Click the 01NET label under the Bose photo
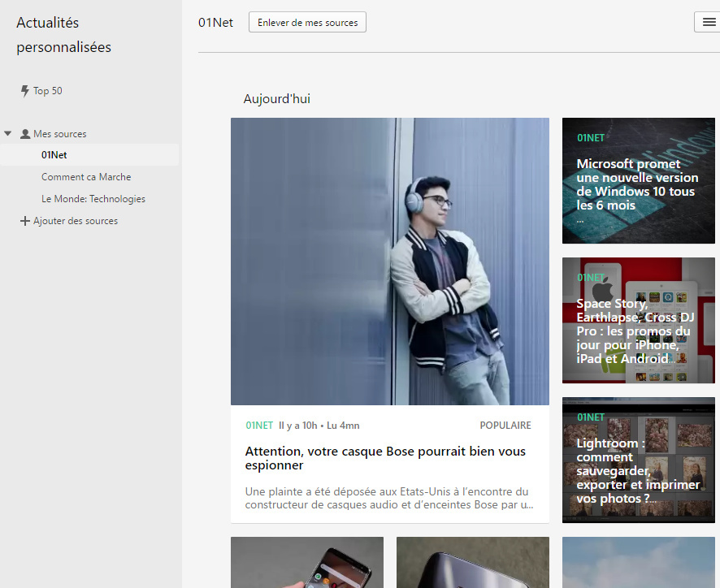Viewport: 720px width, 588px height. (259, 426)
